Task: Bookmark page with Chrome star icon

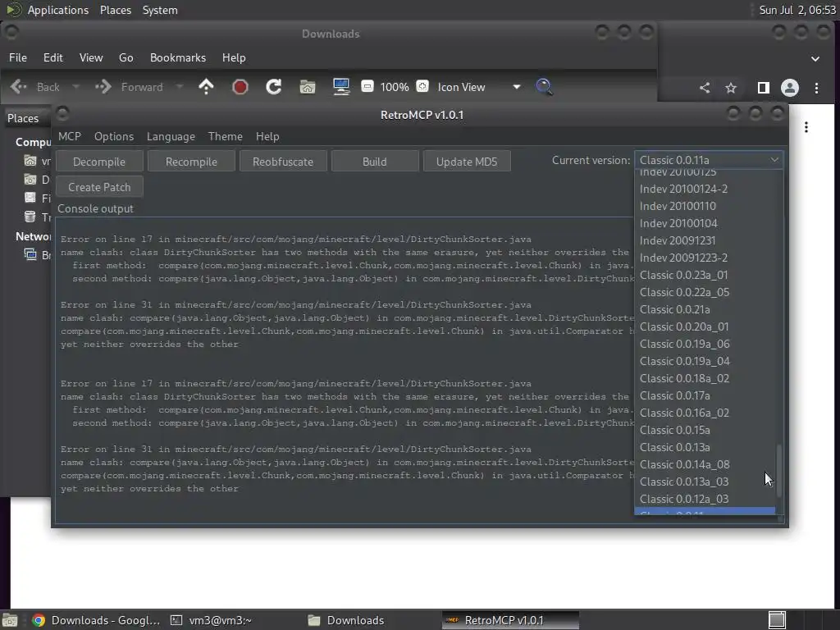Action: 731,88
